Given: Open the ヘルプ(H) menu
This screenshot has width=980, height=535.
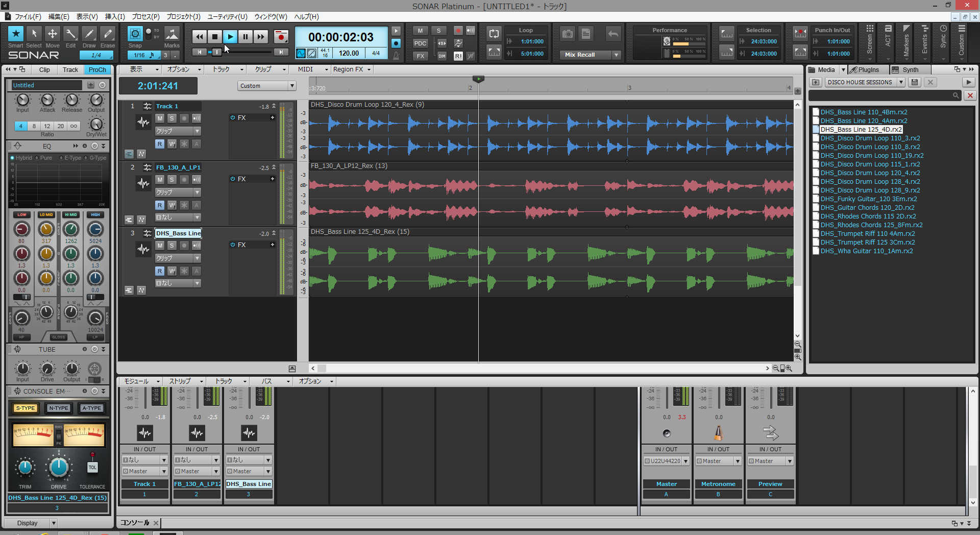Looking at the screenshot, I should 307,16.
